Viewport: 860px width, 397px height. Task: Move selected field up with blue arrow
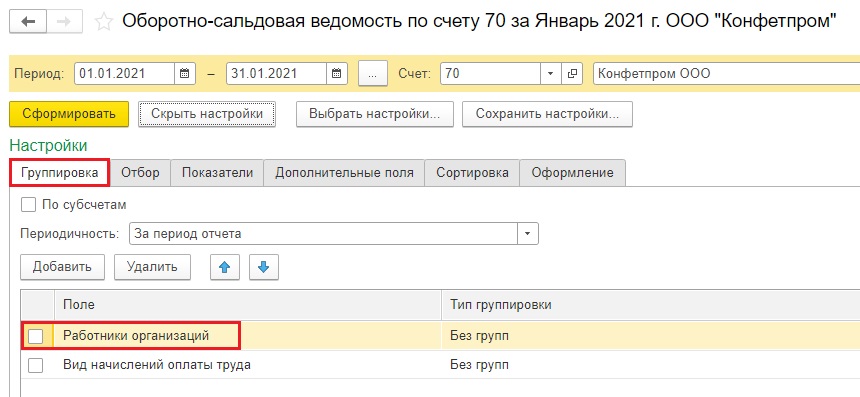(225, 267)
